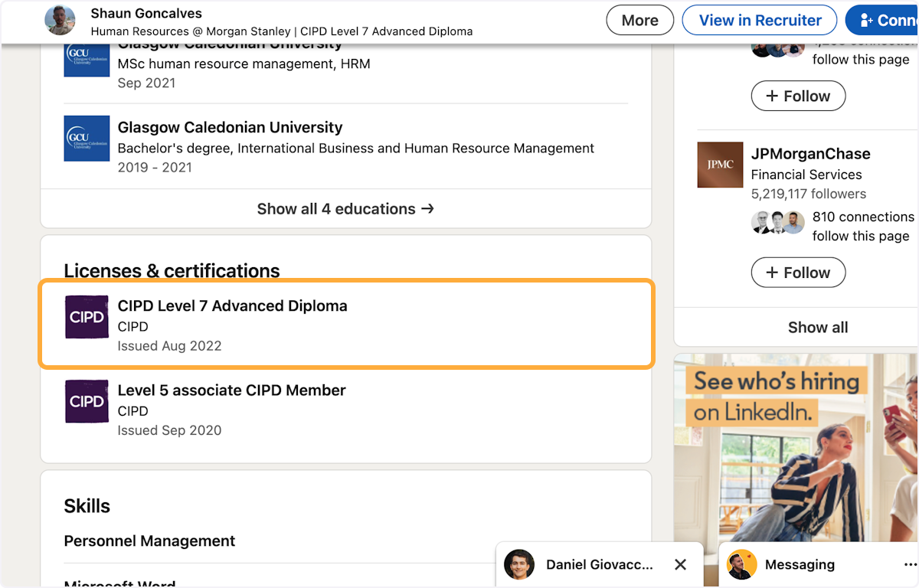
Task: Open the Glasgow Caledonian University bachelor's entry title
Action: click(230, 127)
